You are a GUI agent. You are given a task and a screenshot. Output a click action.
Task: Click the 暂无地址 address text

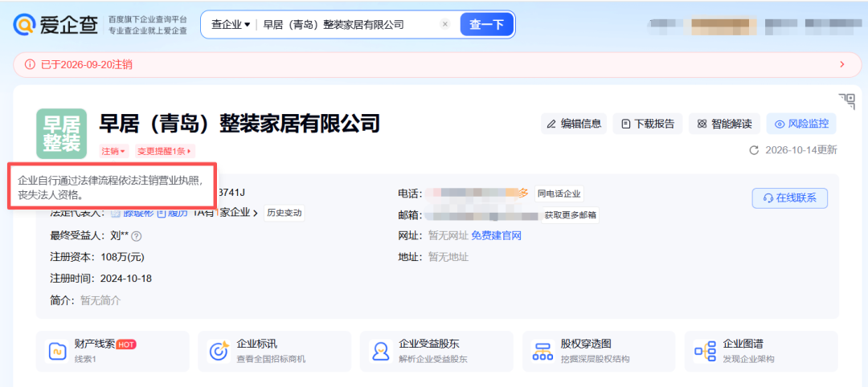[x=448, y=257]
